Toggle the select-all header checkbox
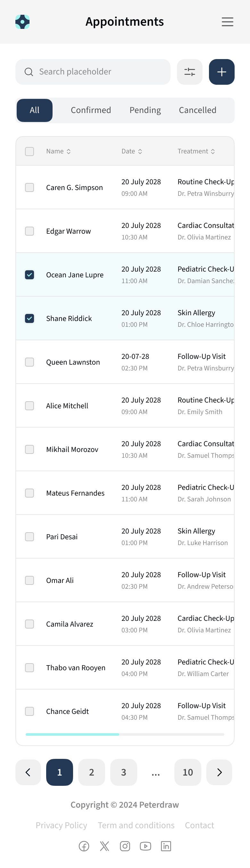Viewport: 250px width, 868px height. click(x=29, y=151)
